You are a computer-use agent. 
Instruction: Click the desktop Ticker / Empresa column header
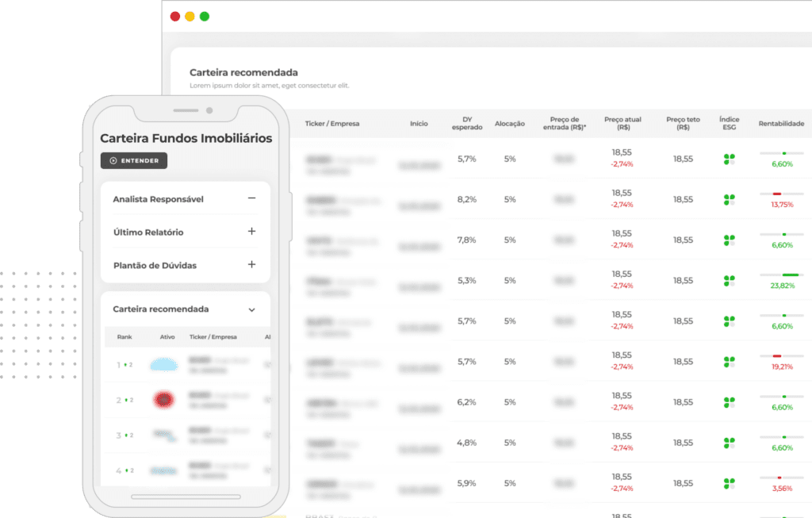pos(332,123)
